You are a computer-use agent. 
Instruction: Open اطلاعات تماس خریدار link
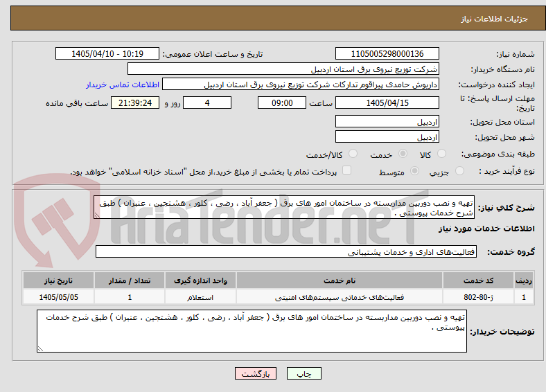pos(123,84)
